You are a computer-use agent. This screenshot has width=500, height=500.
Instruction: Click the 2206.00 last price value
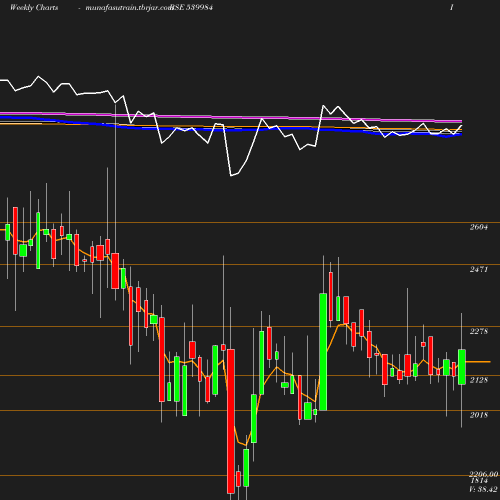coord(484,474)
